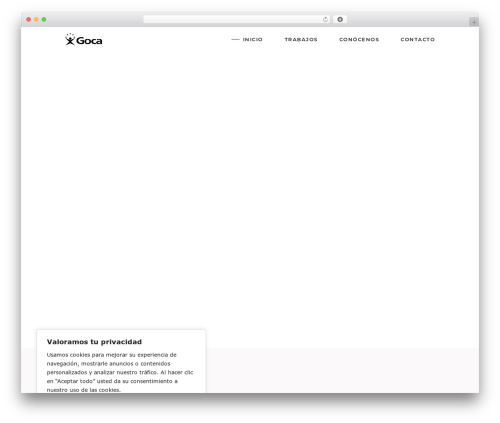The width and height of the screenshot is (500, 423).
Task: Go to the Trabajos page
Action: point(301,39)
